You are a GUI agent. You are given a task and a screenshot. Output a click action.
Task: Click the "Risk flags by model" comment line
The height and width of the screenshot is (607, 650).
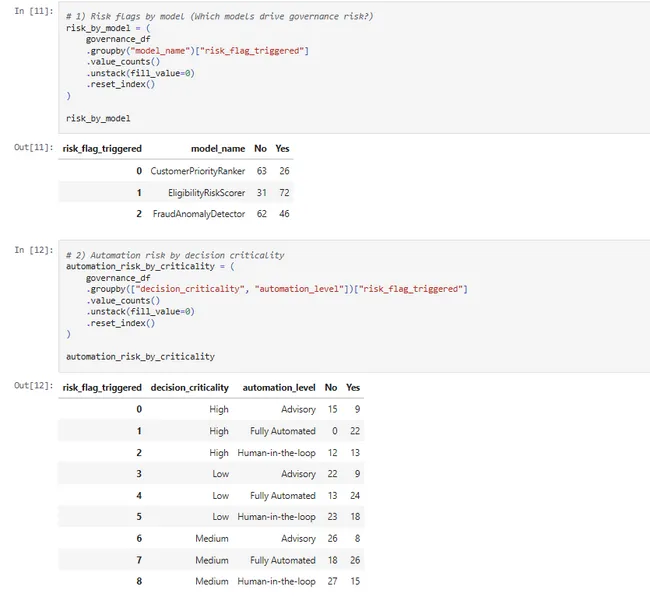(219, 17)
